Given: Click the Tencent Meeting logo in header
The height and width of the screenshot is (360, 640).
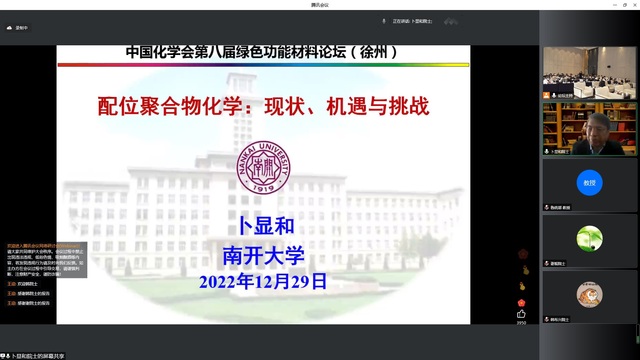Looking at the screenshot, I should coord(451,21).
